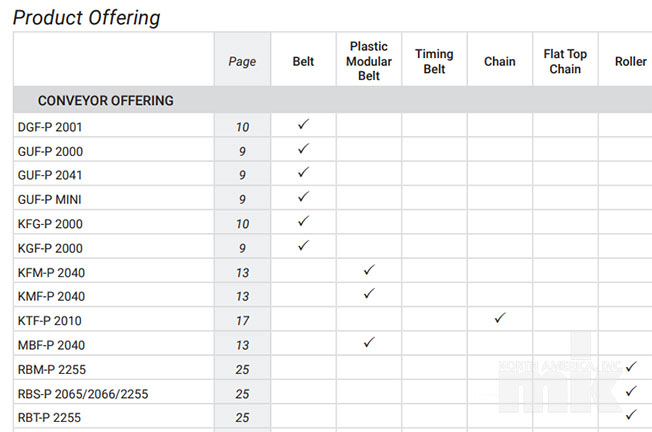The image size is (652, 432).
Task: Click the Chain checkmark for KTF-P 2010
Action: pyautogui.click(x=500, y=318)
